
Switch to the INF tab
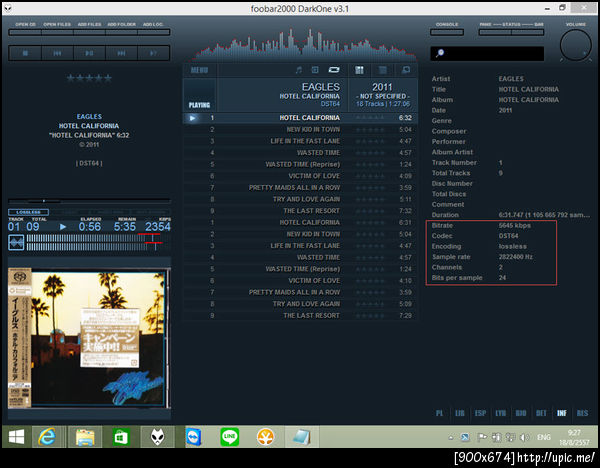pos(562,413)
